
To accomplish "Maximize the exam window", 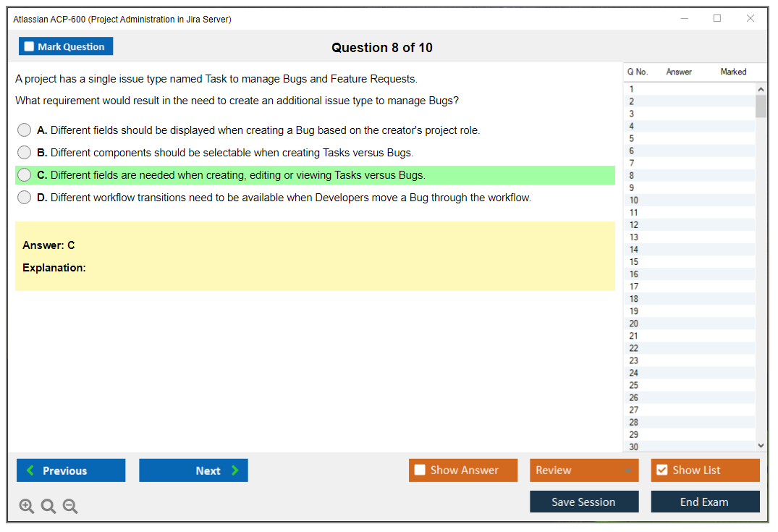I will pos(717,19).
